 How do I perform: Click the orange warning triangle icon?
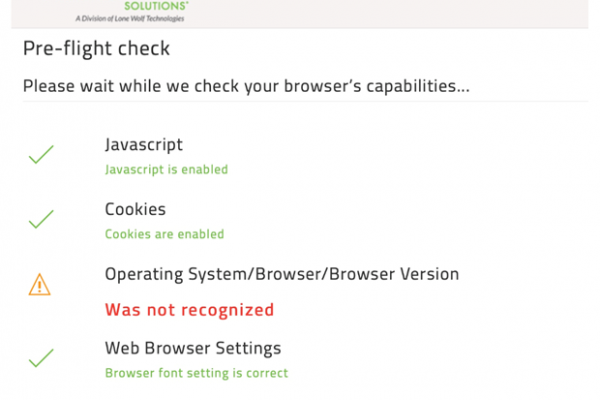(x=39, y=284)
